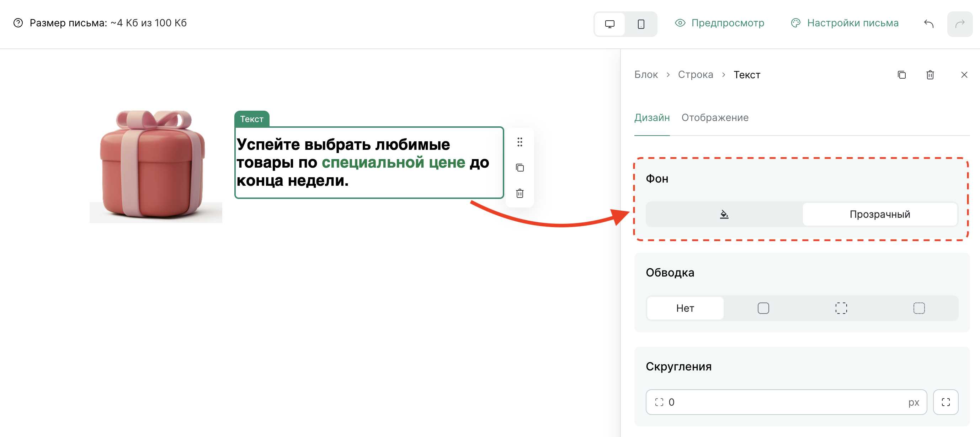Delete the text block on canvas
Screen dimensions: 980x437
point(520,193)
